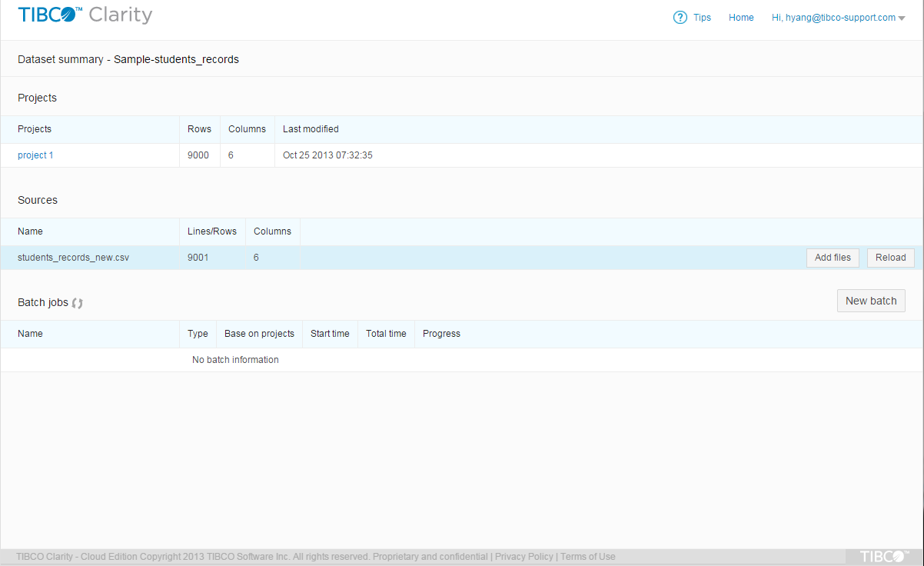Click the Name header in Sources table

pyautogui.click(x=30, y=231)
